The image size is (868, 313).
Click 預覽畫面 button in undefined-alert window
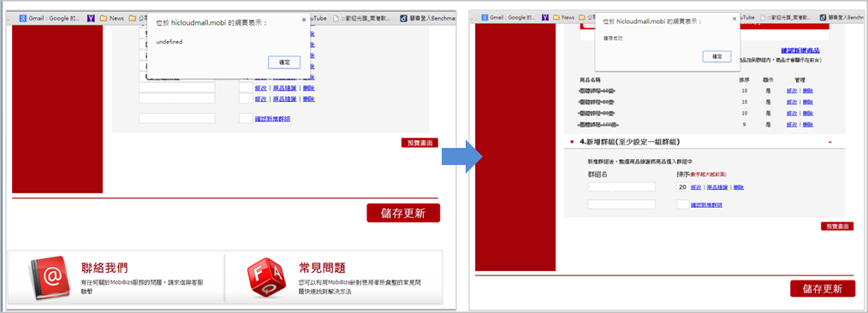click(x=419, y=143)
